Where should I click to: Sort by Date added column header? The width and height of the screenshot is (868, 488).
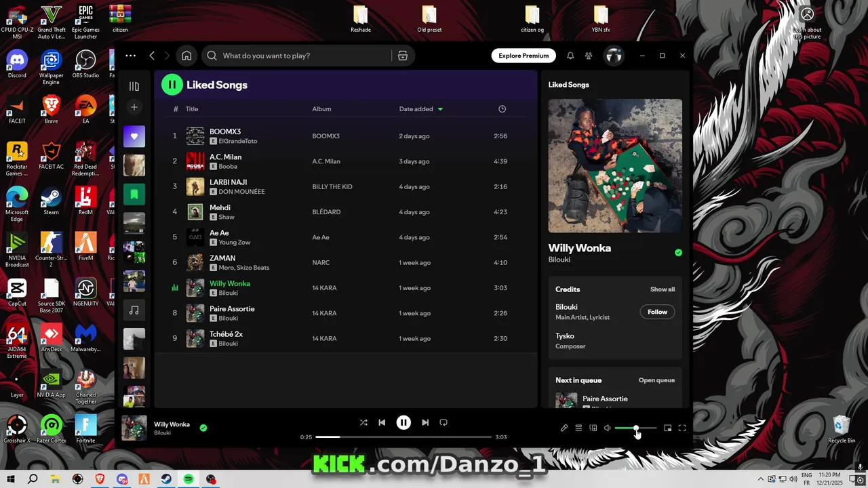pos(420,109)
